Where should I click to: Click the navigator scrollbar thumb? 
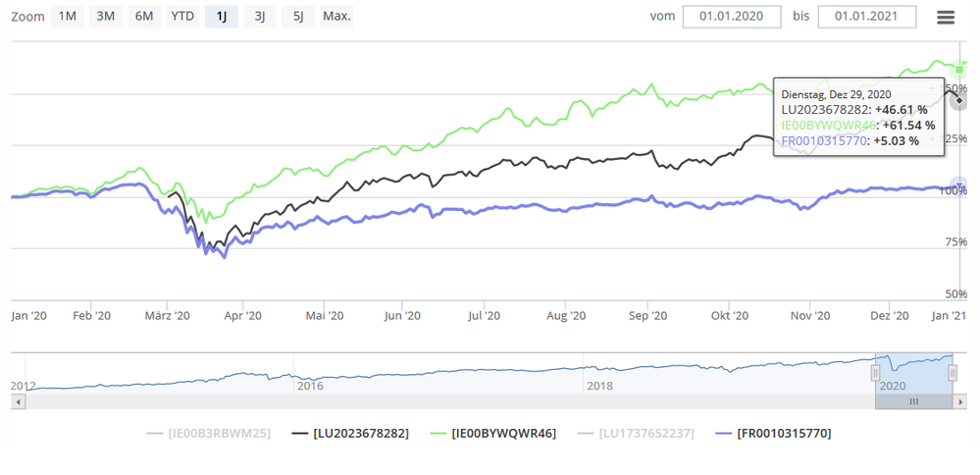pos(913,401)
